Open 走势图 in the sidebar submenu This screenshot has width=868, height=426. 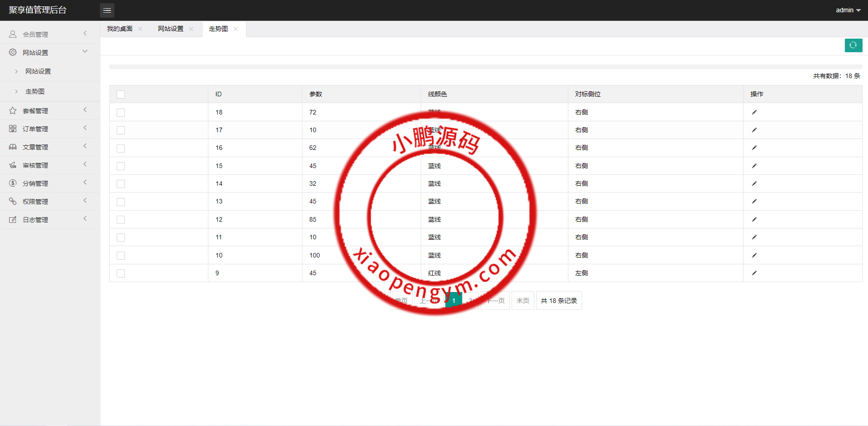coord(35,91)
